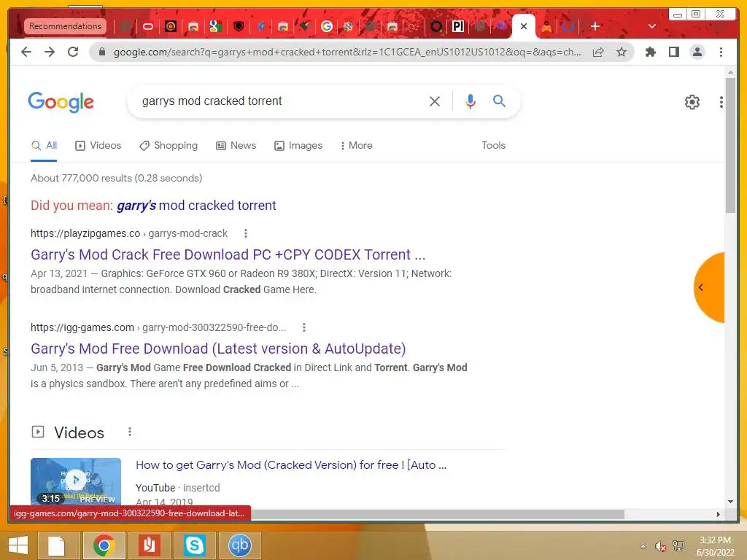Select the Images search tab
Image resolution: width=747 pixels, height=560 pixels.
click(x=298, y=146)
